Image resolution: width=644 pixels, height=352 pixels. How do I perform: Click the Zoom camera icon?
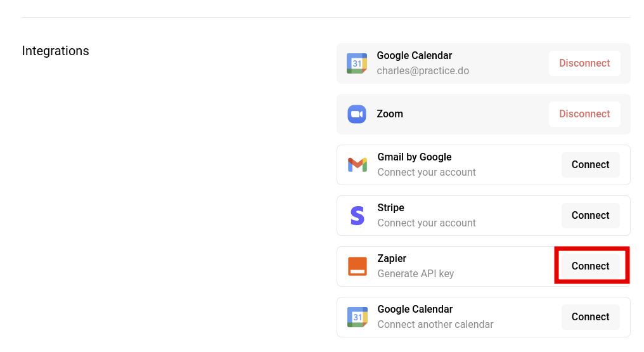click(356, 114)
